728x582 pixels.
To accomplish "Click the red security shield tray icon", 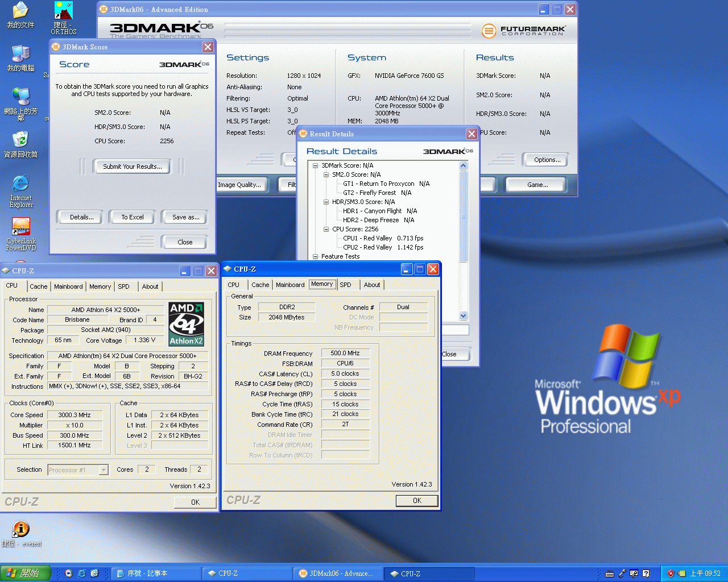I will tap(670, 573).
